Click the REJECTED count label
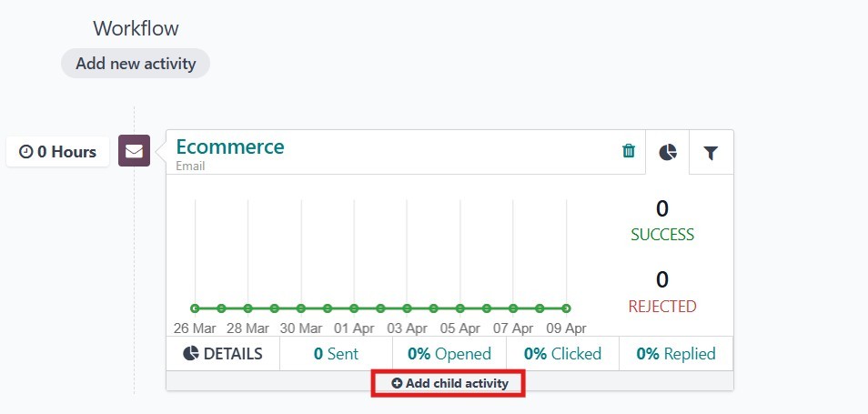Viewport: 868px width, 414px height. click(x=662, y=306)
